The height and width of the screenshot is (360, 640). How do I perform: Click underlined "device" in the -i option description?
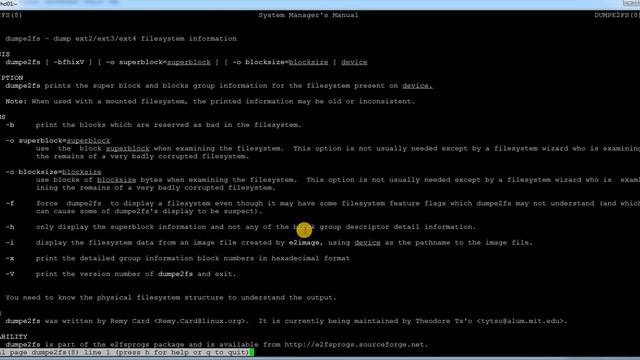[367, 242]
